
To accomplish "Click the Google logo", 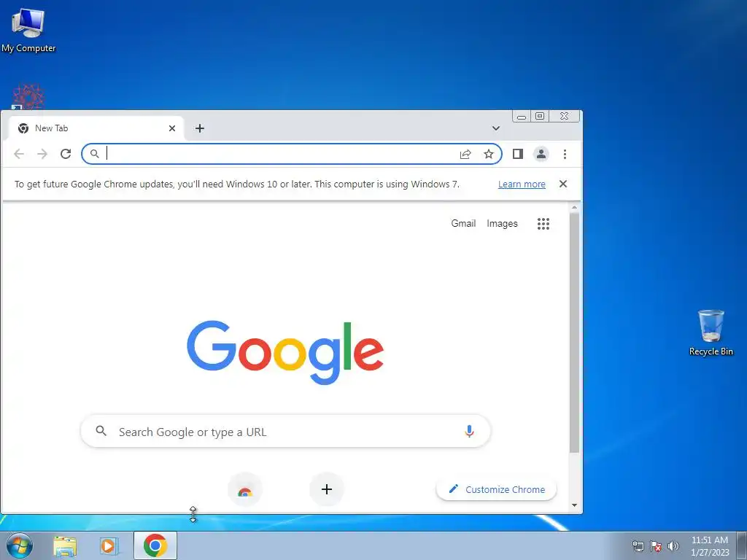I will [285, 352].
